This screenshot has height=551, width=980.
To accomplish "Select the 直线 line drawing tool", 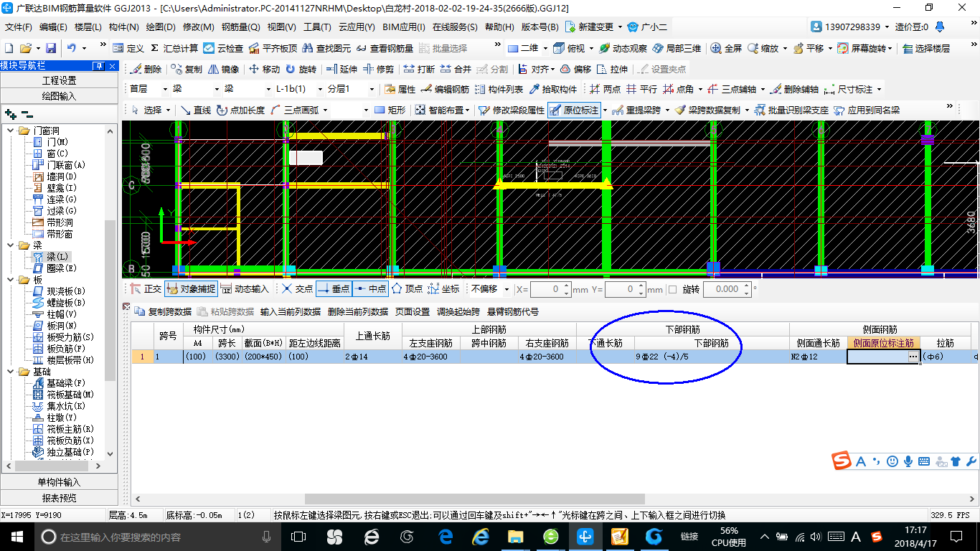I will point(196,110).
